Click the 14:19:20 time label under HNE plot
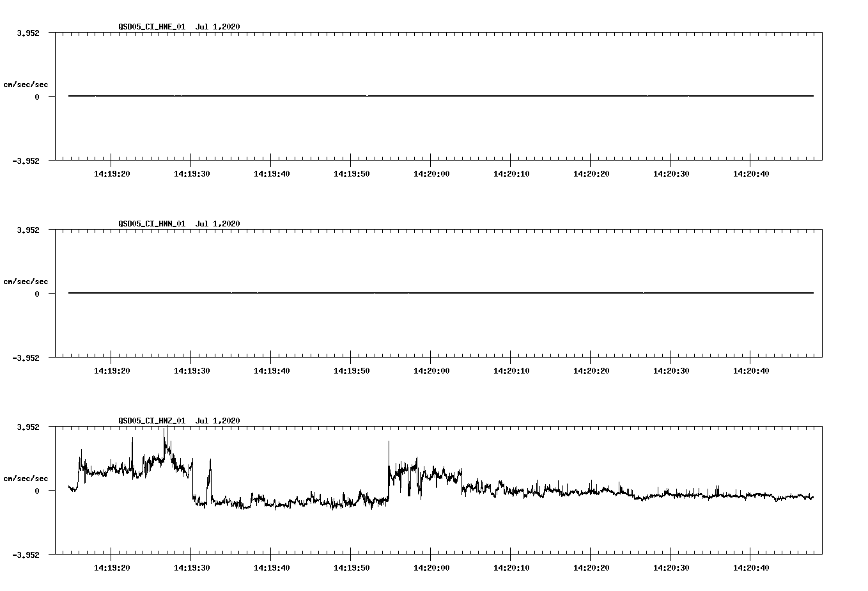 point(112,174)
